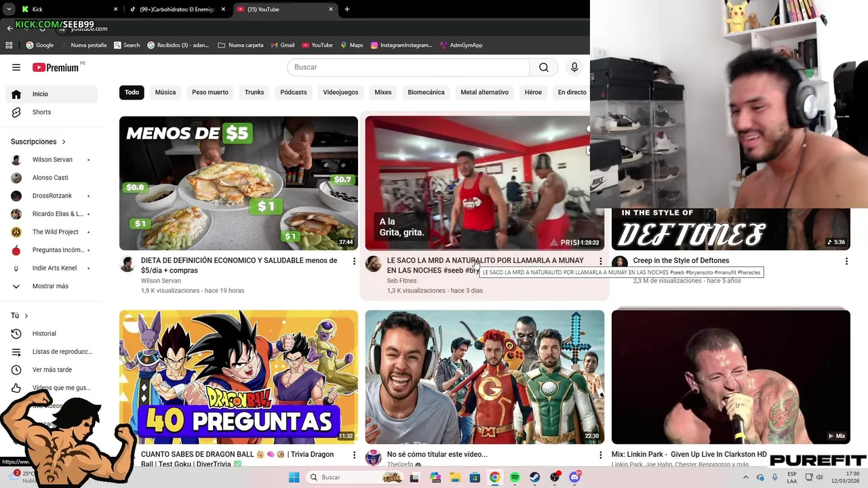Select the Todo filter chip

[x=132, y=92]
